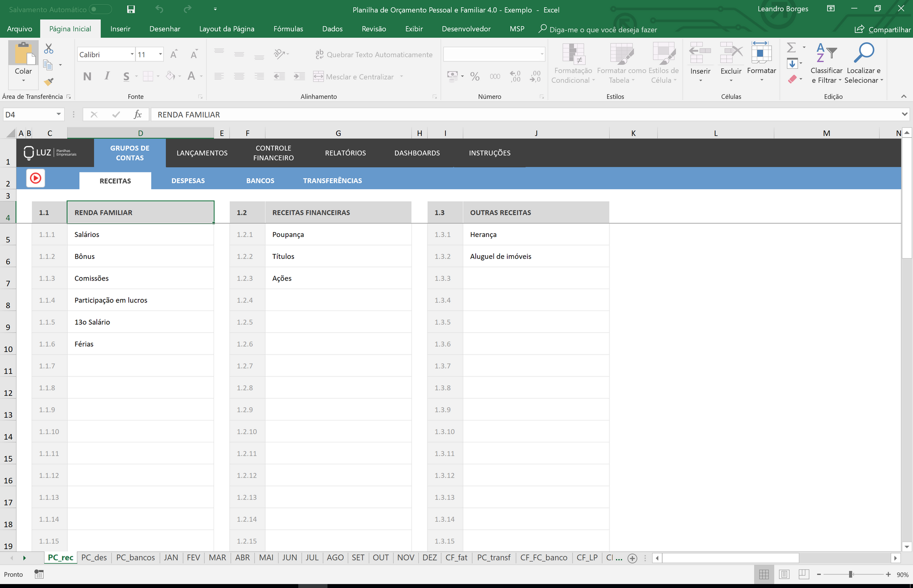Screen dimensions: 913x588
Task: Click the Clear eraser icon in Edição
Action: tap(792, 79)
